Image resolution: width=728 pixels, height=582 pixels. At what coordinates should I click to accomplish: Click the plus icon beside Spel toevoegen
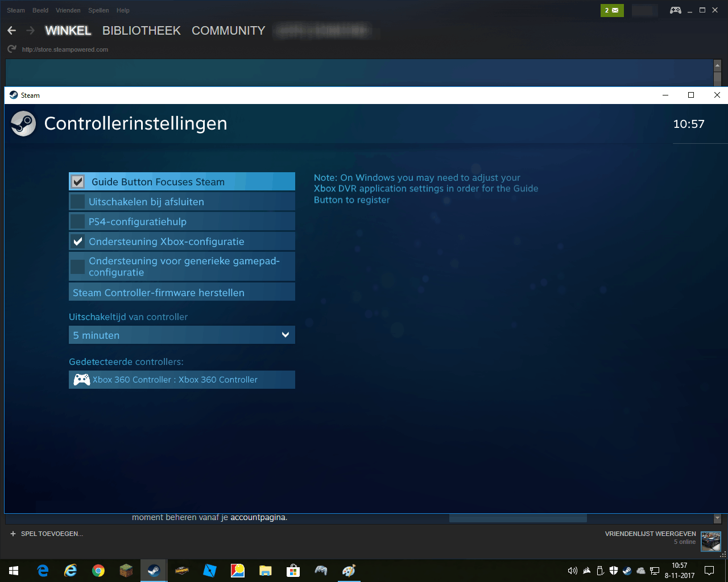point(13,534)
